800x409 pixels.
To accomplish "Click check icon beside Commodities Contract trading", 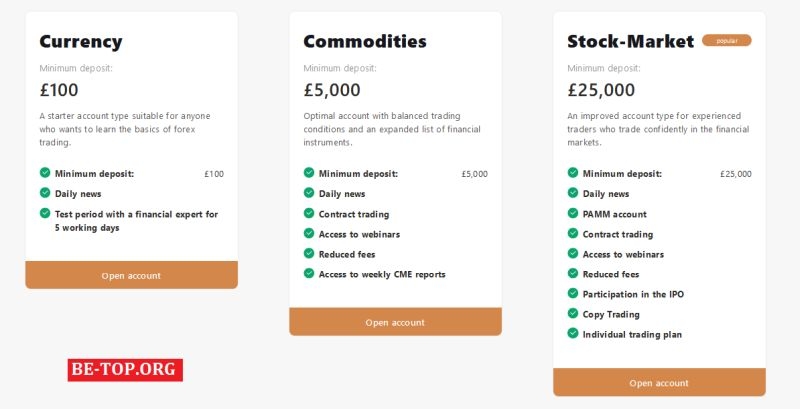I will click(x=309, y=213).
